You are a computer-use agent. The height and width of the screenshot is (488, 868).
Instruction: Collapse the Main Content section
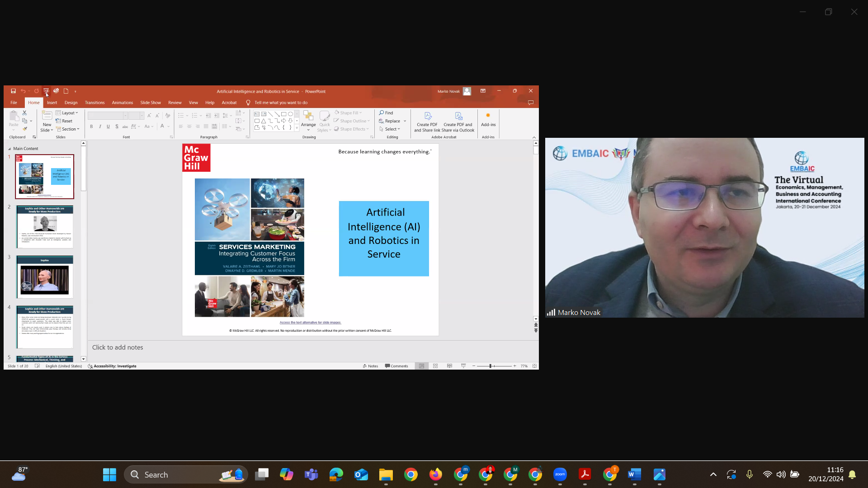tap(9, 149)
